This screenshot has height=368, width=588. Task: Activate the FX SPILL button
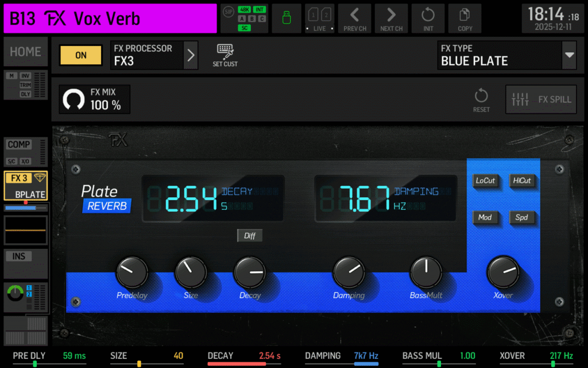click(540, 98)
